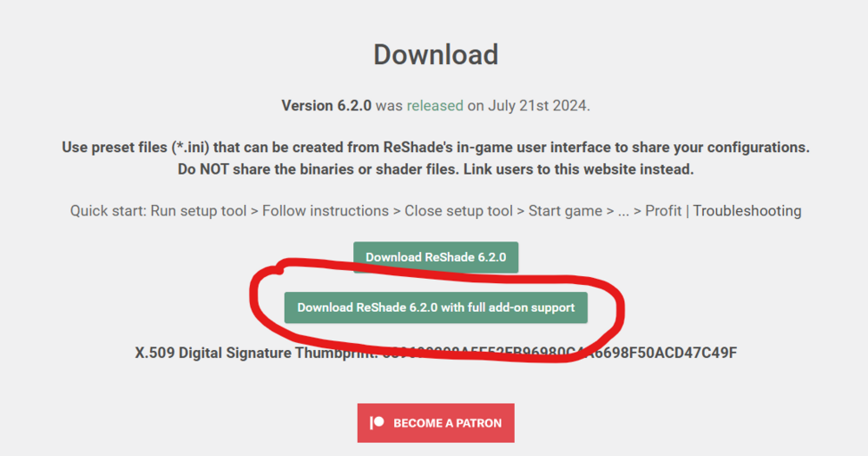868x456 pixels.
Task: Click the Download page heading
Action: pos(436,54)
